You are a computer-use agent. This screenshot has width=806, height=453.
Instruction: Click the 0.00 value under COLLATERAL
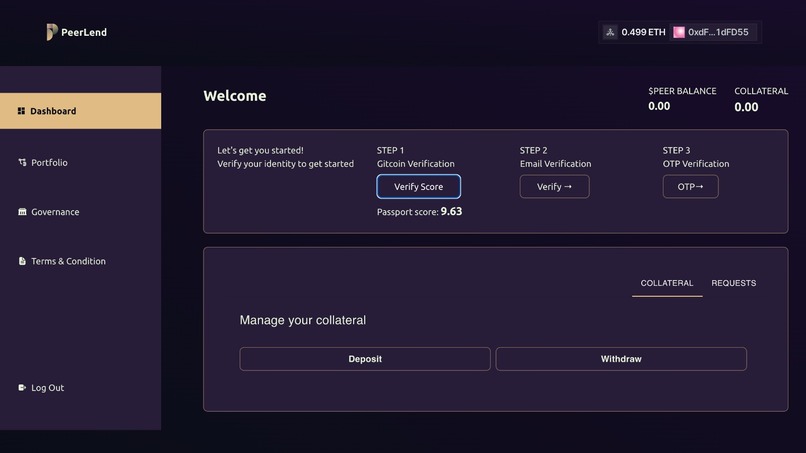click(x=746, y=107)
